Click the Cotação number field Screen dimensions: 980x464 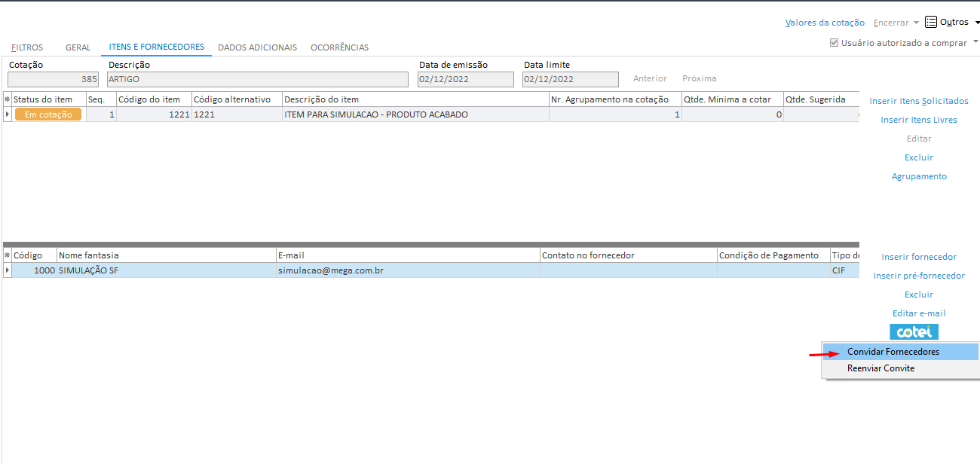[x=54, y=79]
